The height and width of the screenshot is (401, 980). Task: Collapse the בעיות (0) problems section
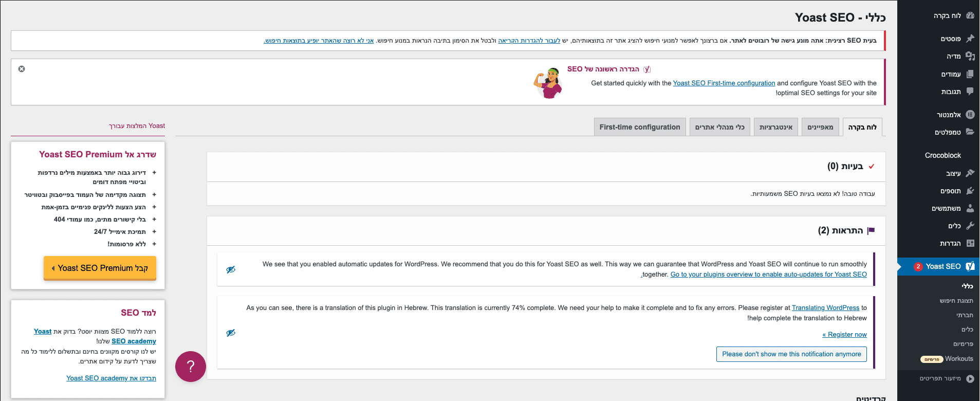coord(546,167)
